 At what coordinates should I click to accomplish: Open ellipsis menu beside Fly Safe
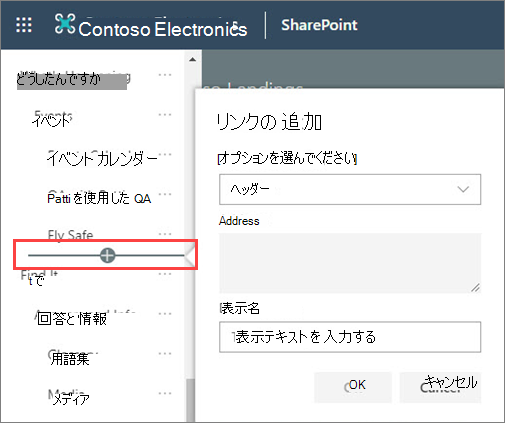(165, 234)
